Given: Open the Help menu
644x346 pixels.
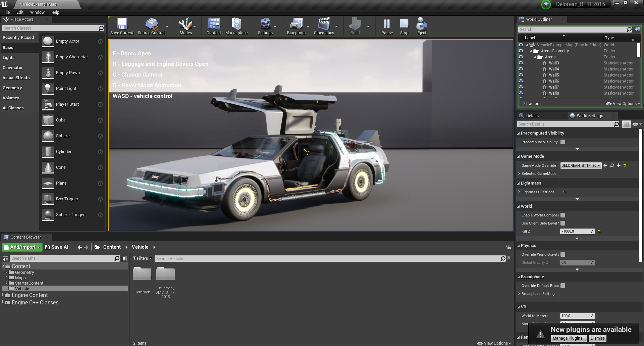Looking at the screenshot, I should pyautogui.click(x=55, y=12).
